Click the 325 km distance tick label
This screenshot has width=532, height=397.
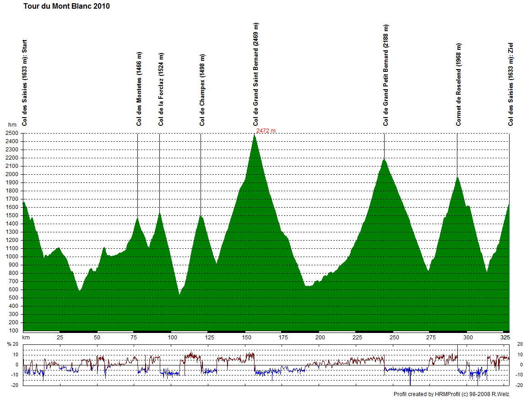point(505,338)
